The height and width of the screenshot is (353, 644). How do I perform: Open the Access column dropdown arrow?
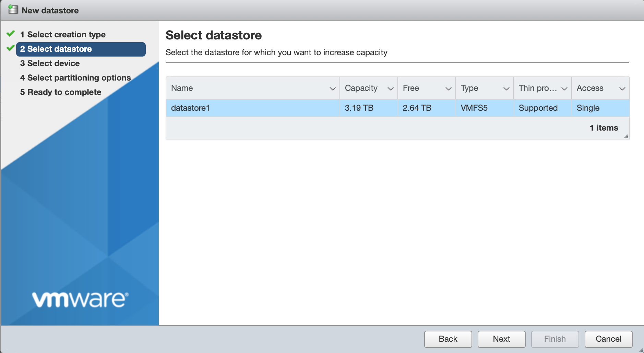622,89
